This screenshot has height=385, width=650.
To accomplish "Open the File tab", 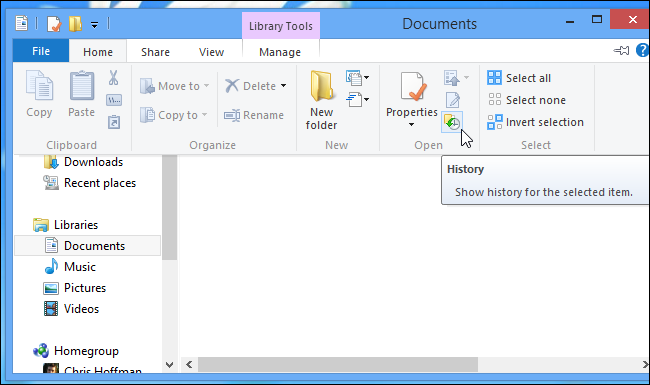I will click(x=41, y=51).
